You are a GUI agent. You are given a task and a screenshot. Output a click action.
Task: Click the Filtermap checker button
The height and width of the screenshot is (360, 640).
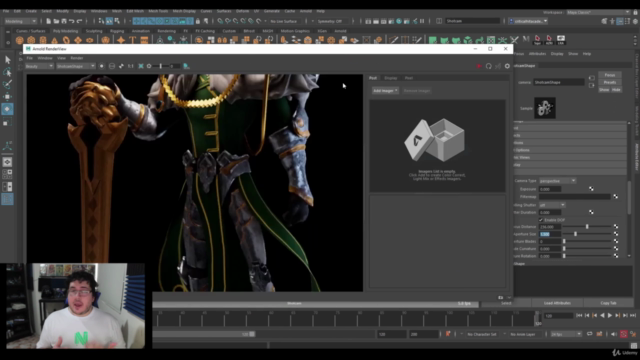click(616, 197)
